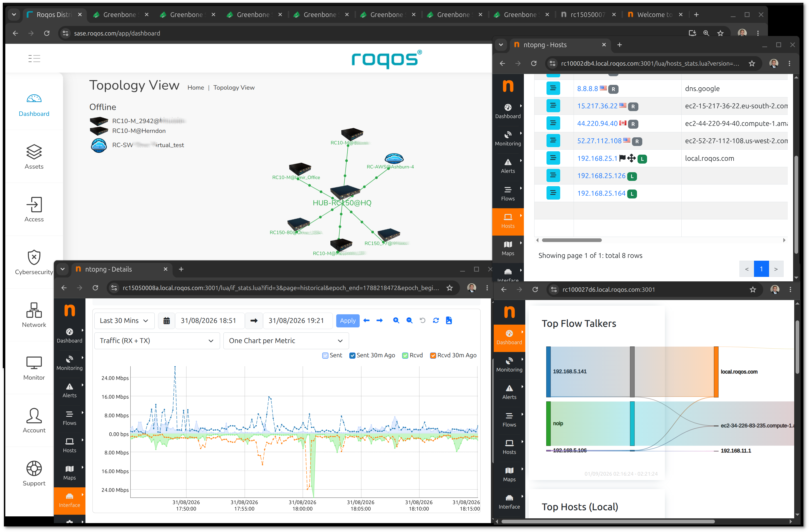
Task: Open the action menu button for host 8.8.8.8
Action: coord(553,88)
